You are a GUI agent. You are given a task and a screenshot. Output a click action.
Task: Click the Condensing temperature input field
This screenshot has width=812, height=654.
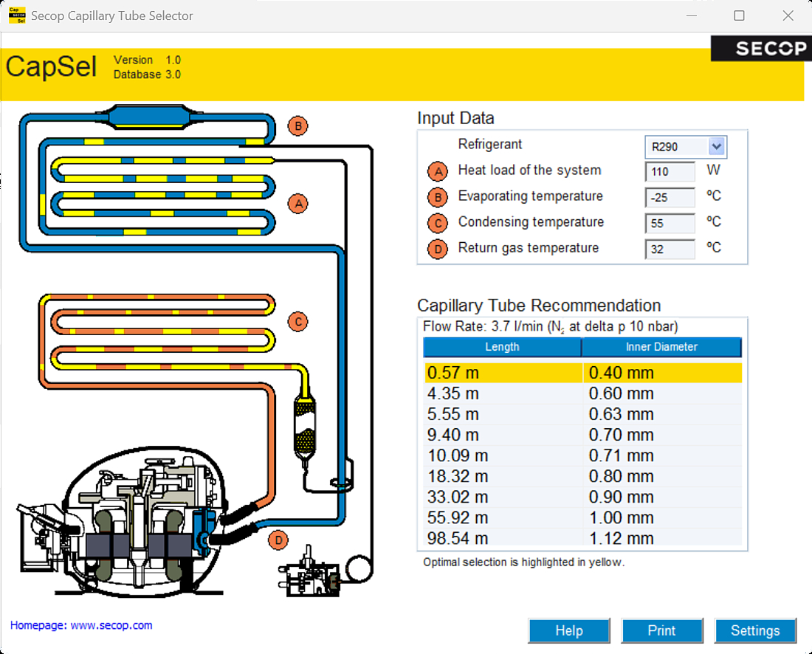click(x=670, y=224)
